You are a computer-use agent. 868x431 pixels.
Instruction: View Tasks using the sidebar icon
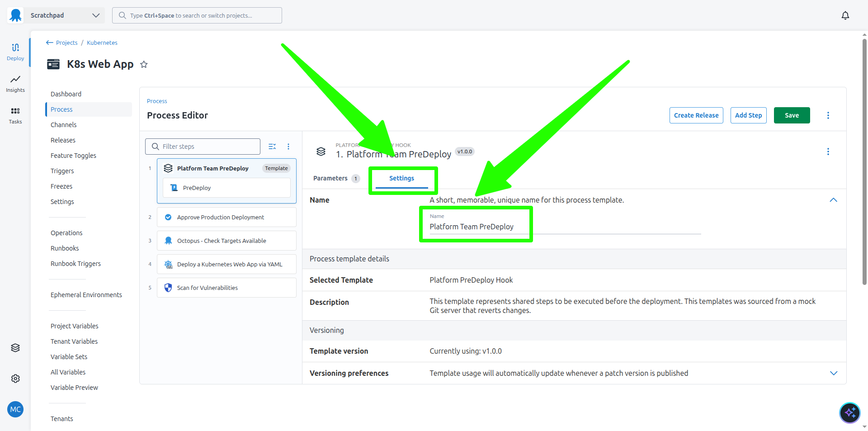(x=15, y=115)
